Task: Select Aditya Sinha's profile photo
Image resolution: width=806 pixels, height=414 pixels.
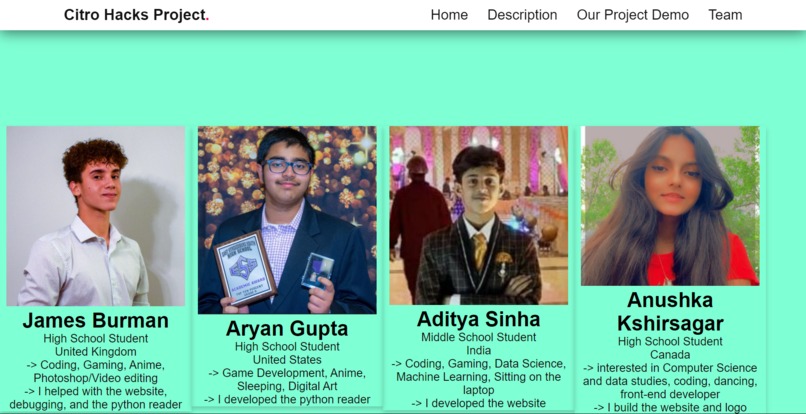Action: [479, 215]
